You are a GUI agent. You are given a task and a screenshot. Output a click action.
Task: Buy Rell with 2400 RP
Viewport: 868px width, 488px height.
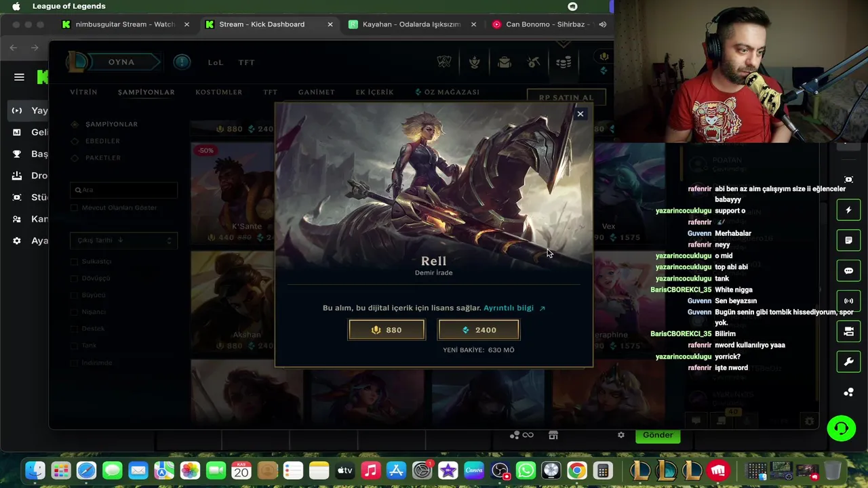coord(479,330)
